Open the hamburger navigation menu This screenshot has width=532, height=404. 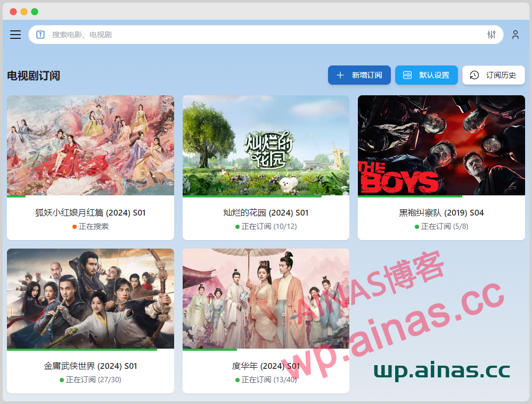[x=15, y=35]
